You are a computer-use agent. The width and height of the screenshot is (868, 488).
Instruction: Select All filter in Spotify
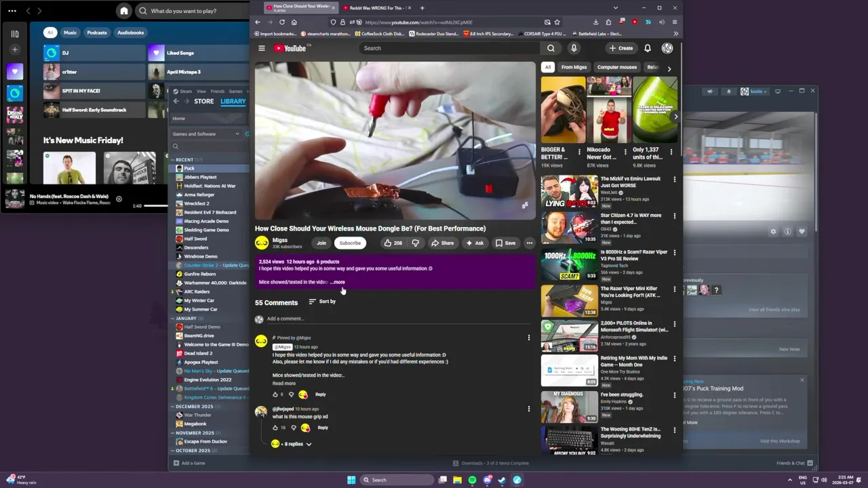(50, 33)
